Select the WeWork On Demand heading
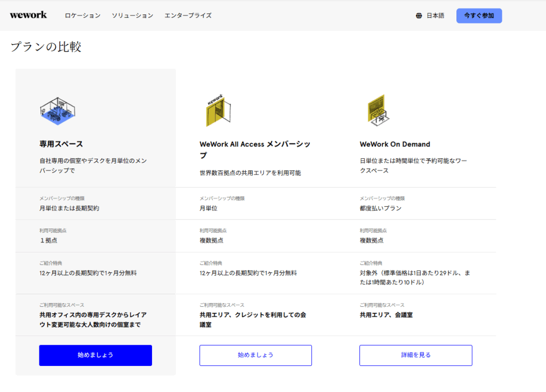The height and width of the screenshot is (392, 546). (x=395, y=144)
